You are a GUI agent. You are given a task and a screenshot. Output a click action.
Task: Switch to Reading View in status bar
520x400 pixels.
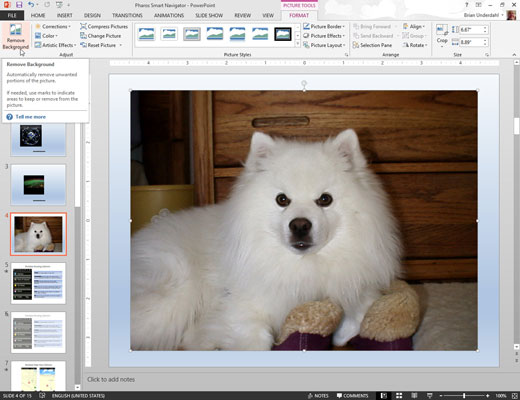click(414, 396)
